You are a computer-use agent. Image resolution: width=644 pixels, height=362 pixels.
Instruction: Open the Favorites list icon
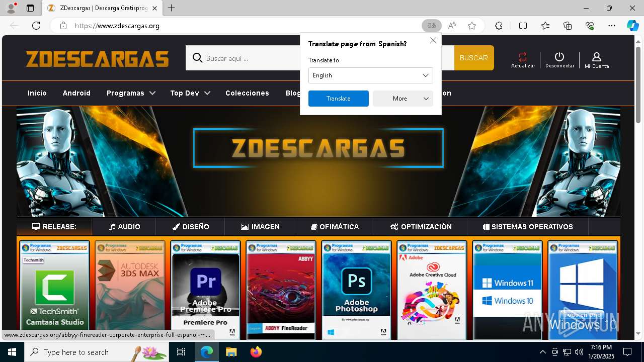click(x=545, y=26)
